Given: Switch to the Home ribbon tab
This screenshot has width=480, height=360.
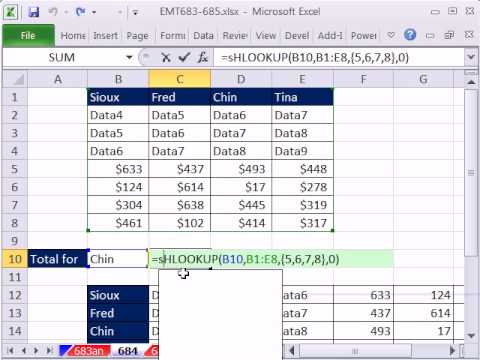Looking at the screenshot, I should click(73, 36).
